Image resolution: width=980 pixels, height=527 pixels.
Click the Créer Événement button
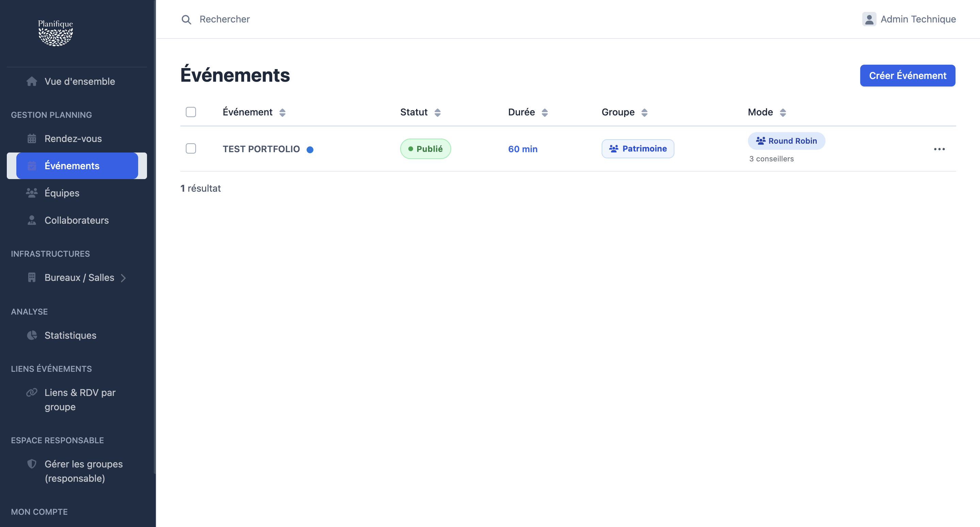908,76
